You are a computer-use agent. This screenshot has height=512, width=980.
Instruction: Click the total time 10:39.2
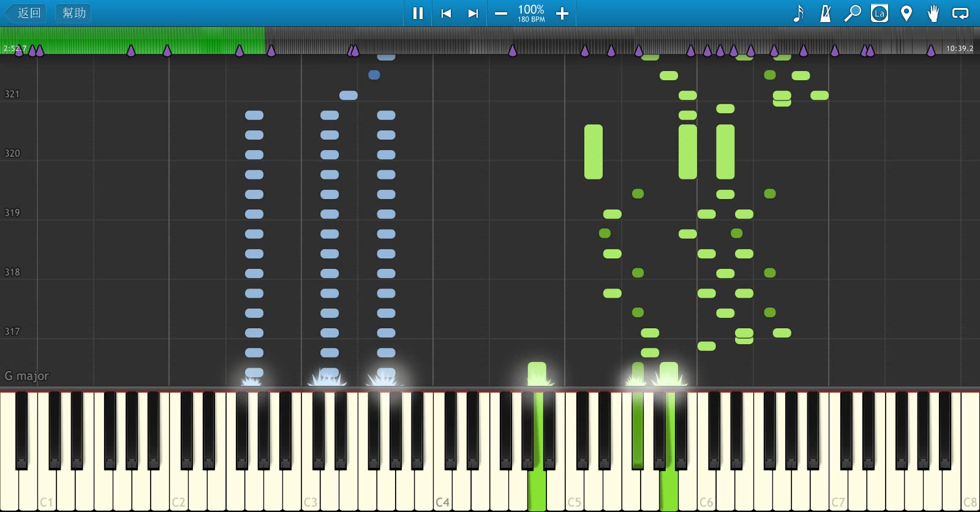point(960,48)
